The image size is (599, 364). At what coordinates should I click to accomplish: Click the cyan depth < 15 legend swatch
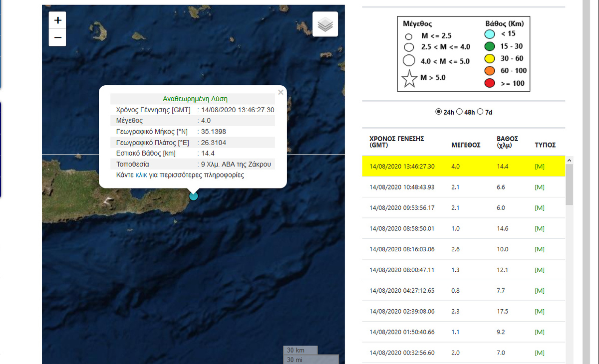(x=490, y=34)
